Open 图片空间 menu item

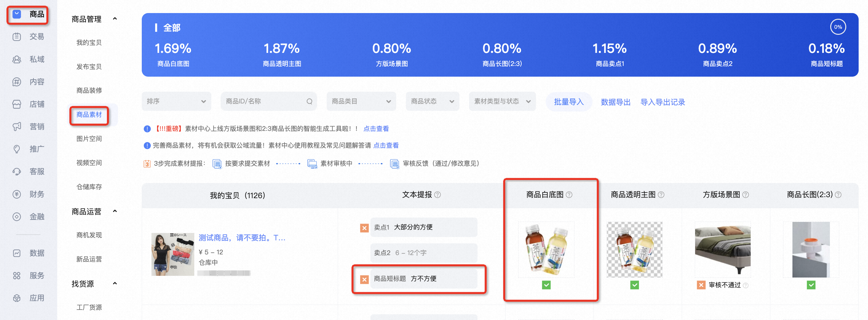pos(89,139)
